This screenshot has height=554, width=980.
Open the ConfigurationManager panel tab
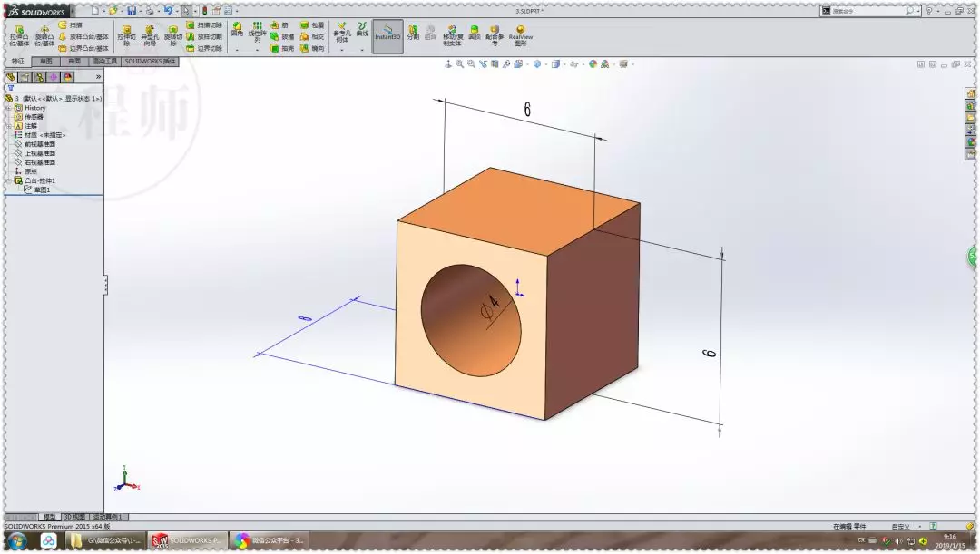click(39, 77)
